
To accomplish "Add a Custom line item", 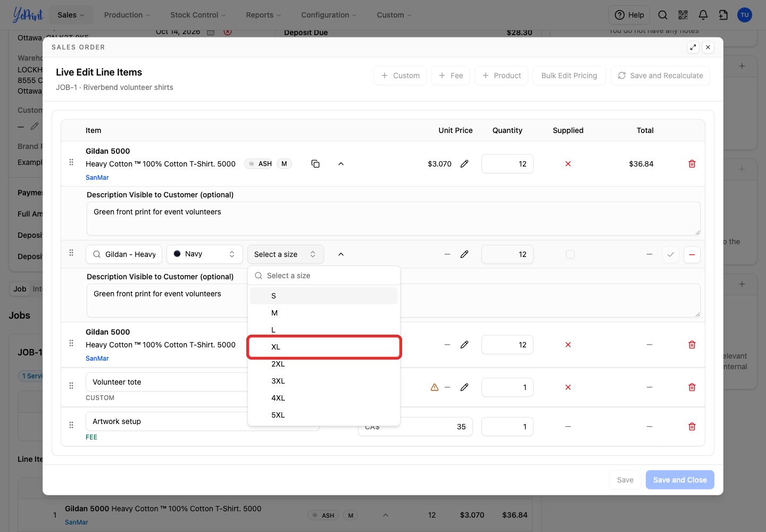I will tap(400, 76).
